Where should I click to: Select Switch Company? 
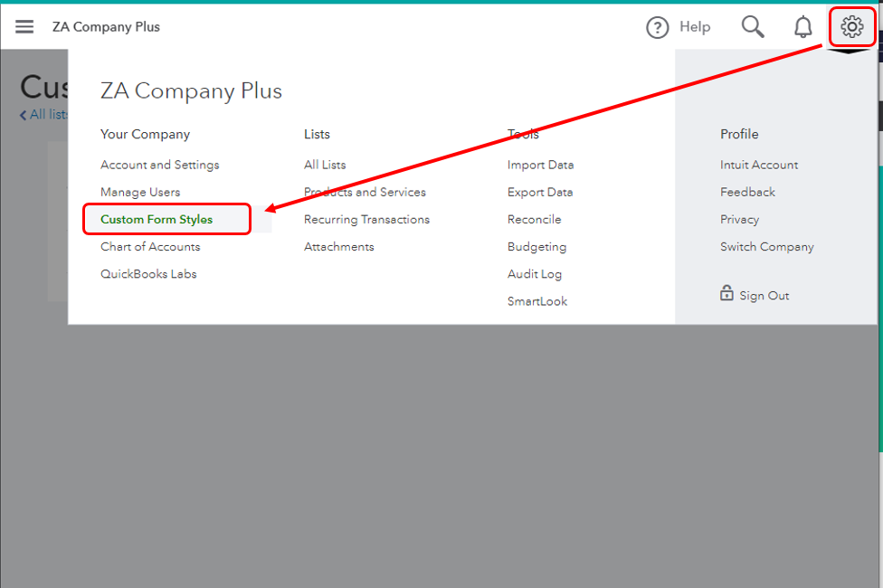(x=767, y=247)
